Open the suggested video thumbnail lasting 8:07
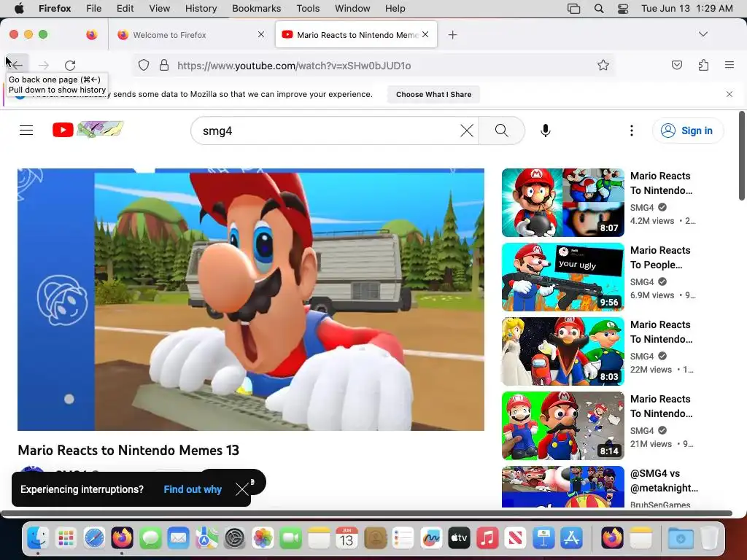This screenshot has height=560, width=747. (x=563, y=203)
